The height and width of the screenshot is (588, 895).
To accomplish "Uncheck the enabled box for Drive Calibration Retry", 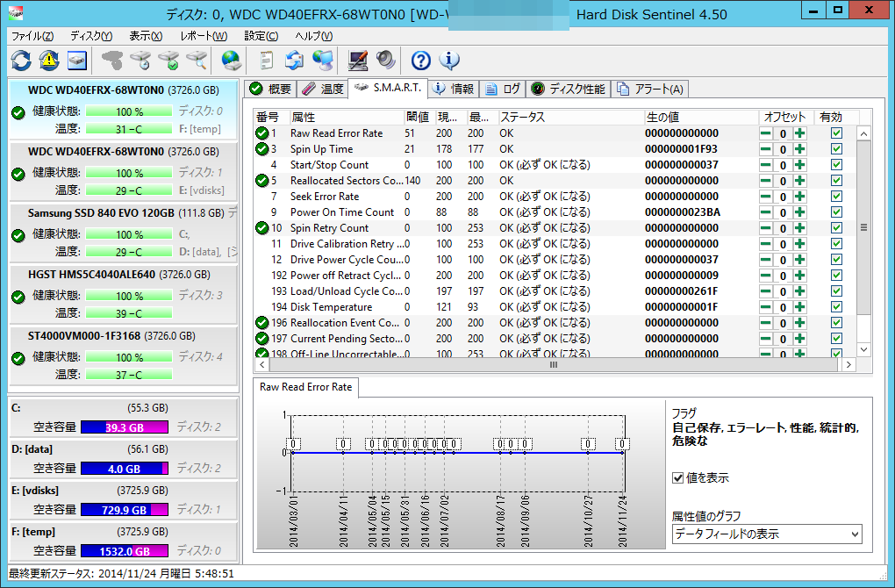I will [836, 244].
